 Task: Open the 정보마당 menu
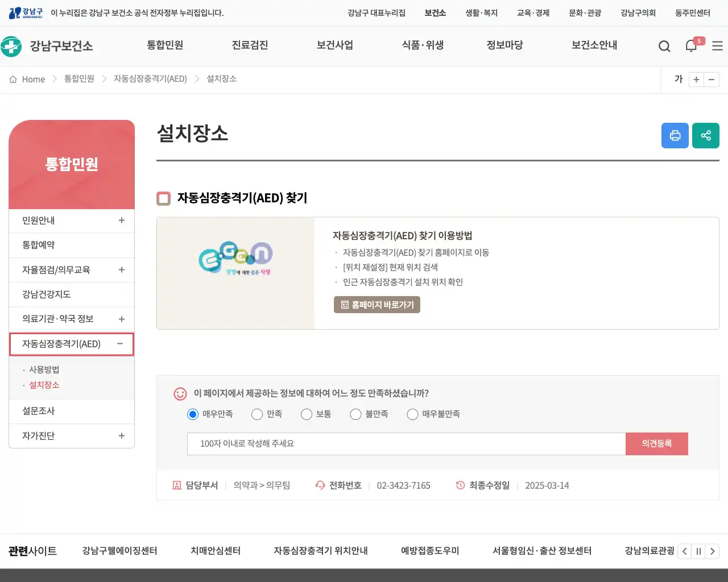click(x=505, y=45)
